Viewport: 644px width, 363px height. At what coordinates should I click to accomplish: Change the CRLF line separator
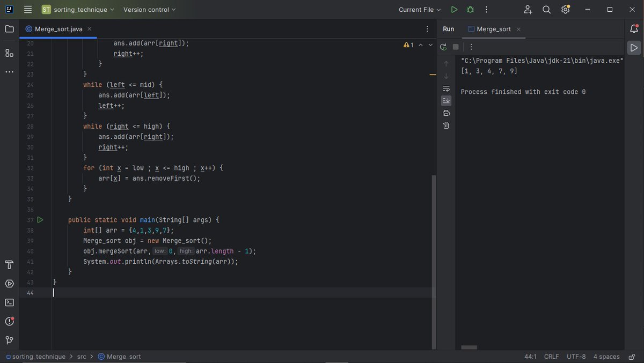click(551, 357)
